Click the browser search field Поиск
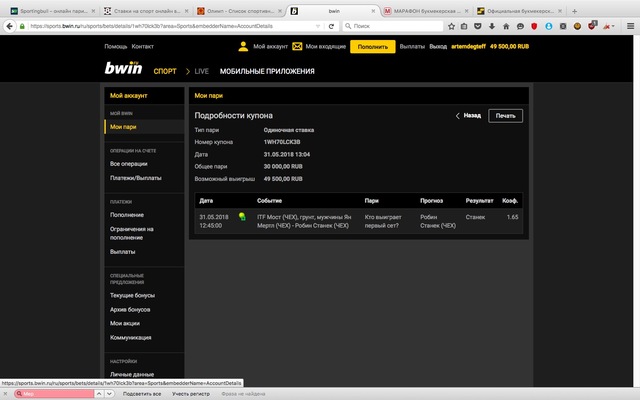This screenshot has width=640, height=400. pyautogui.click(x=393, y=26)
